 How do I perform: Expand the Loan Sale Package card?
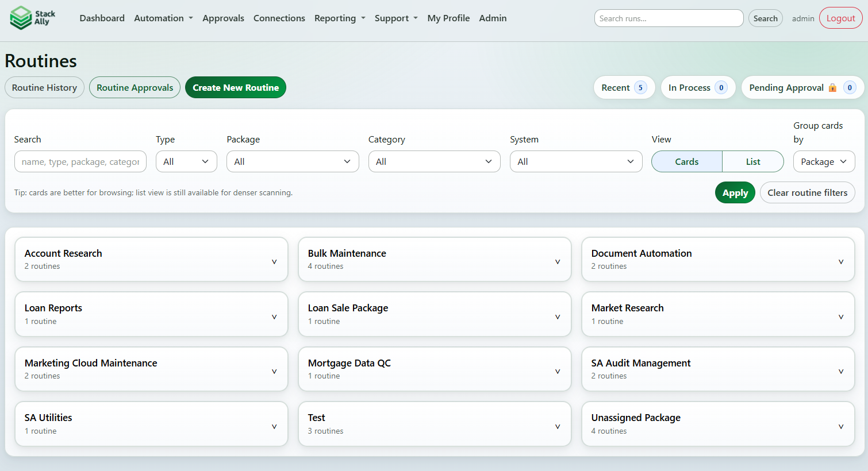(x=435, y=314)
